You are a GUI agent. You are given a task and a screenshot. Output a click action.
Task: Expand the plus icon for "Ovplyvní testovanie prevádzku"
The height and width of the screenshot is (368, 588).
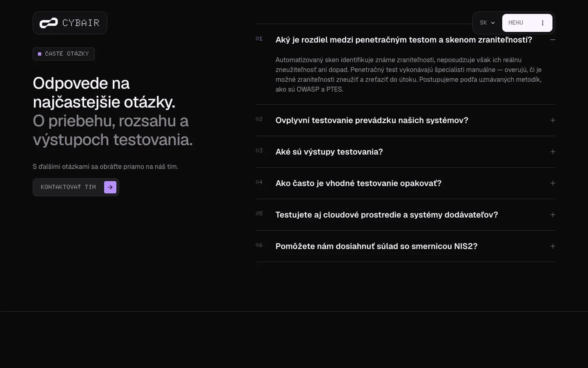pos(552,120)
